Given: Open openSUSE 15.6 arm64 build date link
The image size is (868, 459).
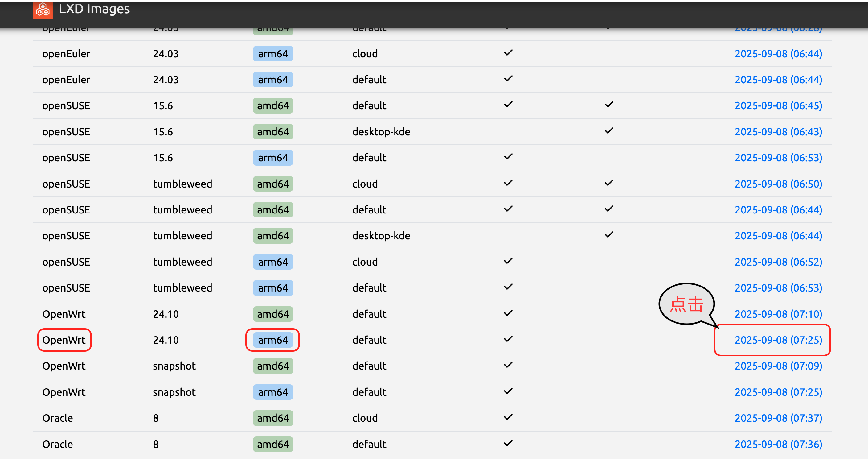Looking at the screenshot, I should click(x=778, y=158).
